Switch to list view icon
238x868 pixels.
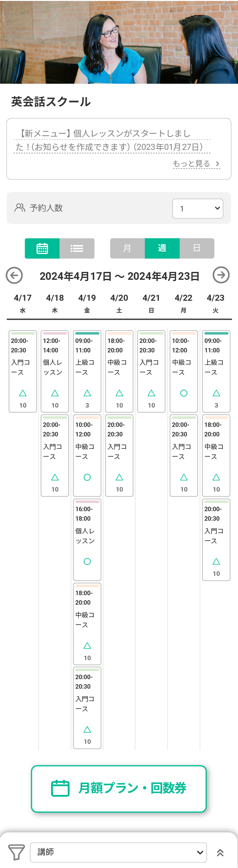click(x=77, y=248)
